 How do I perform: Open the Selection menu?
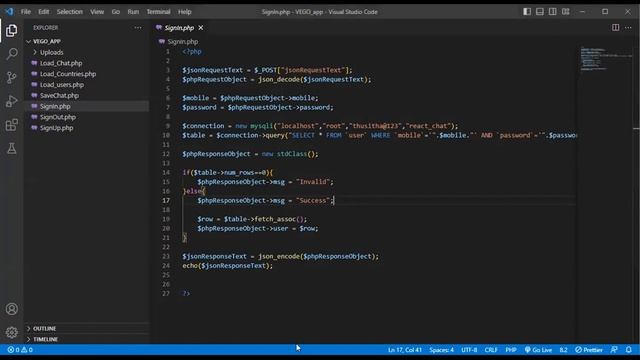(x=69, y=12)
